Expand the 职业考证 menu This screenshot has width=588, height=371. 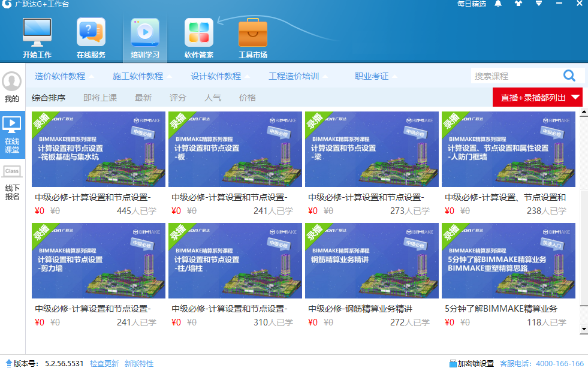376,76
